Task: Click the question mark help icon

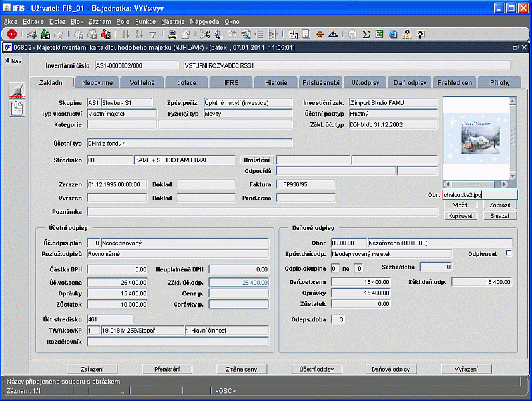Action: 420,34
